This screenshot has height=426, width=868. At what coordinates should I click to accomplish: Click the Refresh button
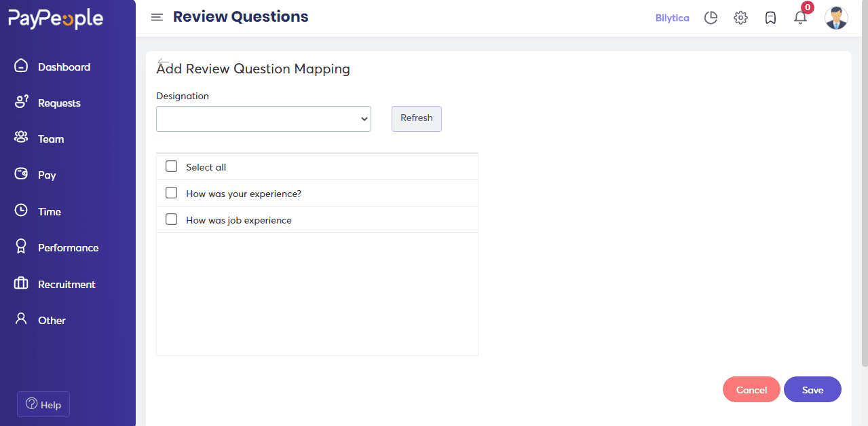[417, 118]
